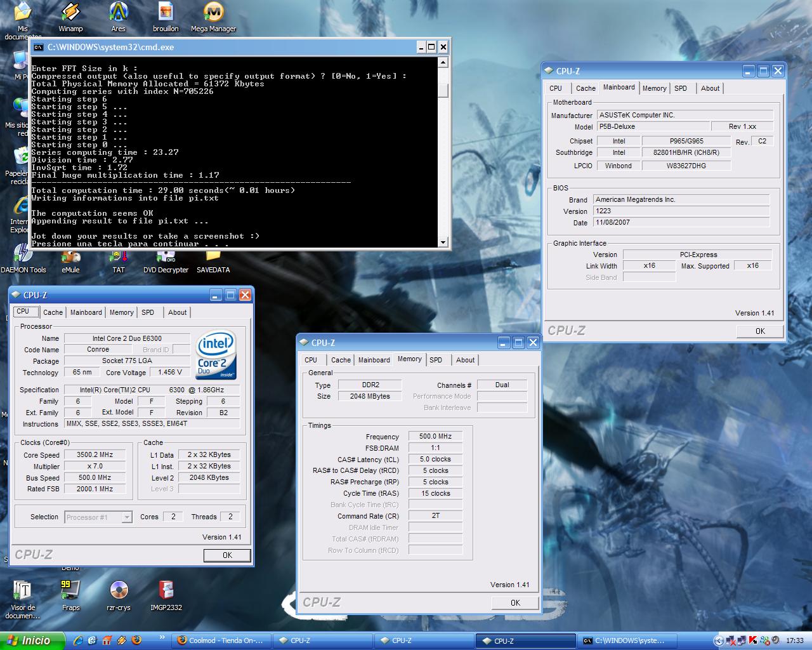Open Memory tab in the CPU window
Screen dimensions: 812x650
121,312
